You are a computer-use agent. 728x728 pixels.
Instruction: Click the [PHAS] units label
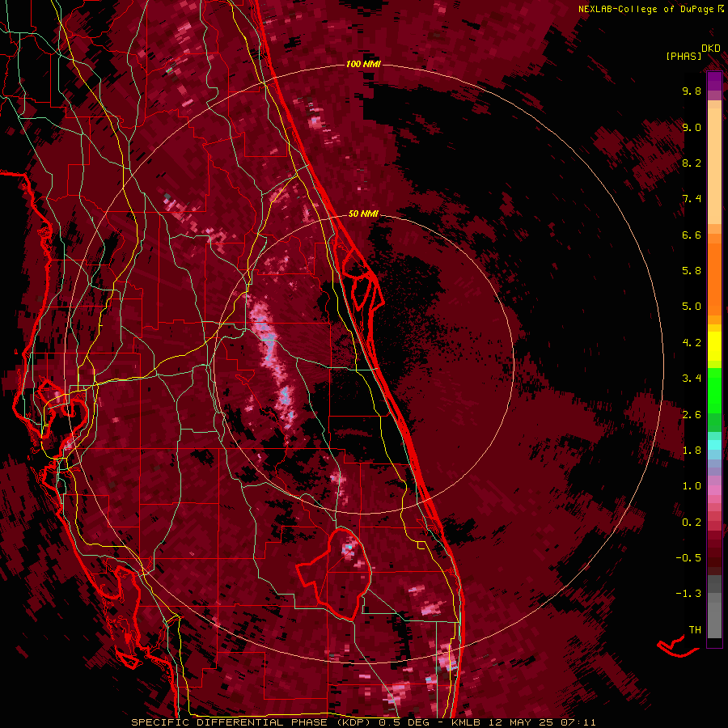pos(684,57)
